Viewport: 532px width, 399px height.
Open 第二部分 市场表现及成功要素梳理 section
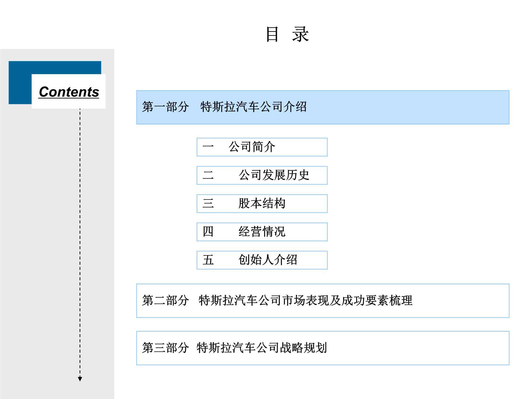click(323, 301)
